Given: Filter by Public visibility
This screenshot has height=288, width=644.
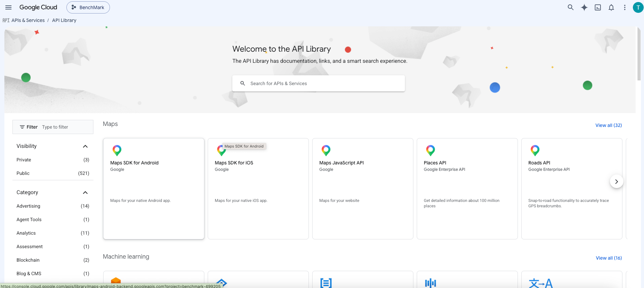Looking at the screenshot, I should pyautogui.click(x=53, y=173).
